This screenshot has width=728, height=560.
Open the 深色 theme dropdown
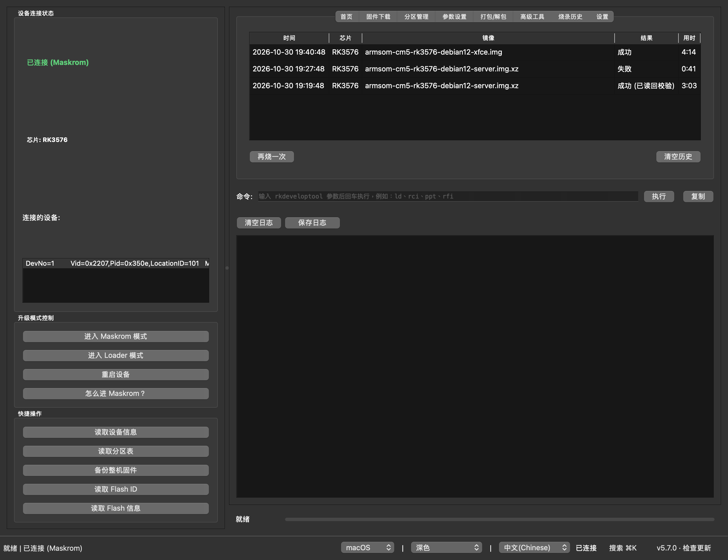[x=446, y=547]
